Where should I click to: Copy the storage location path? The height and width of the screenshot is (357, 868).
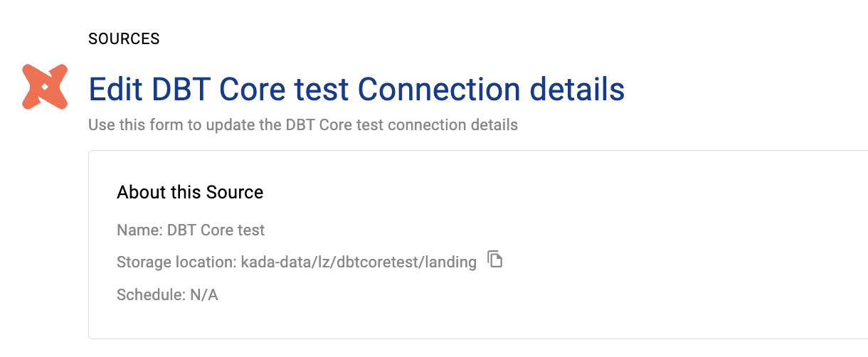pyautogui.click(x=495, y=260)
